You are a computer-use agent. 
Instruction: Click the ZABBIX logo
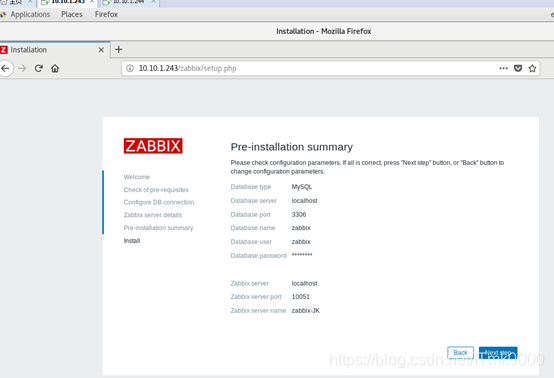(153, 146)
